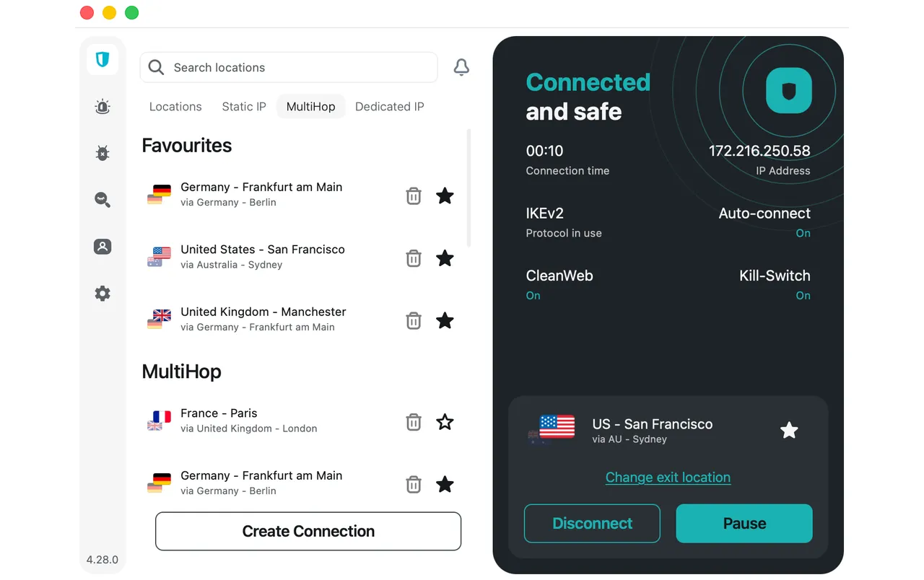The width and height of the screenshot is (924, 580).
Task: Click the Change exit location link
Action: click(x=668, y=478)
